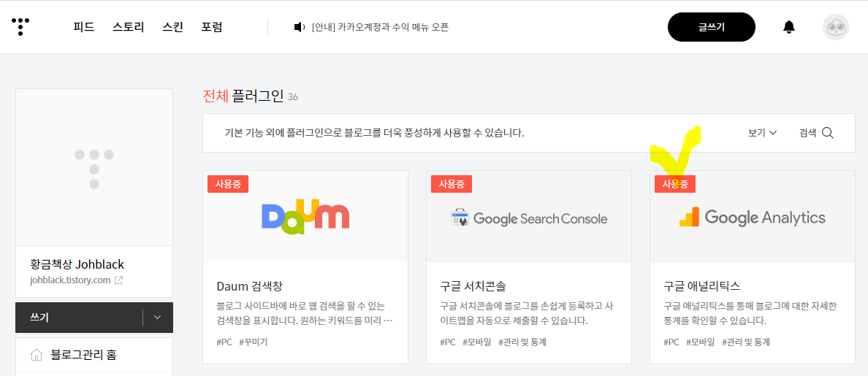This screenshot has width=868, height=376.
Task: Select #PC tag on 구글 서치콘솔 card
Action: (x=448, y=342)
